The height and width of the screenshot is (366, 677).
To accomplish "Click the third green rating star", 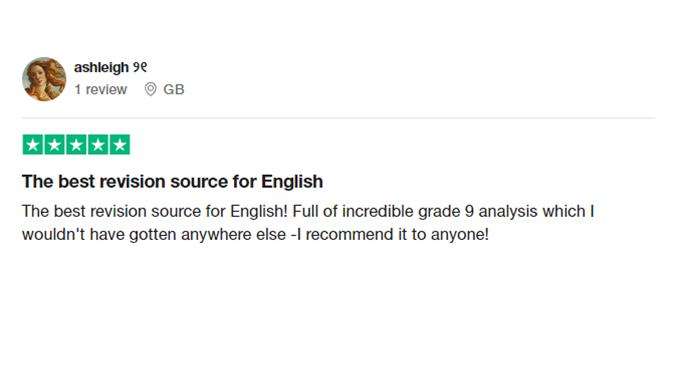I will (x=76, y=145).
